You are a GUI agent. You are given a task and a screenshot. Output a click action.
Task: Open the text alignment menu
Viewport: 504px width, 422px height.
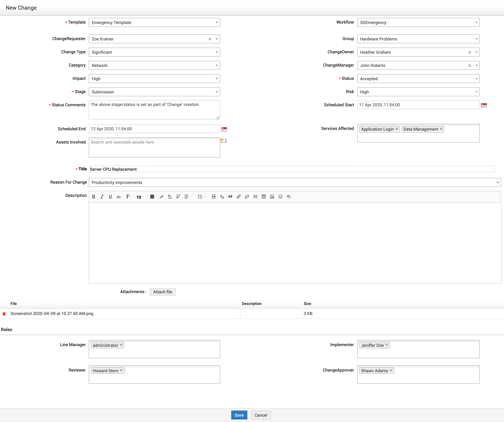(x=188, y=197)
